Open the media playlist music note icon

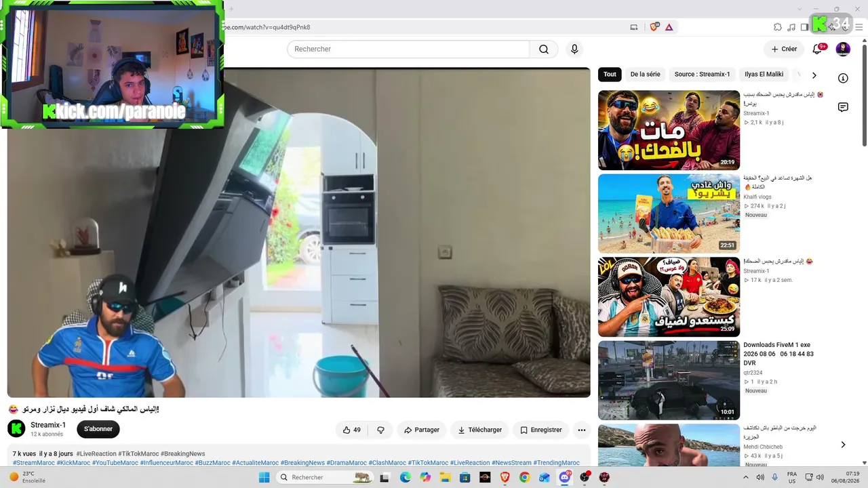tap(791, 27)
